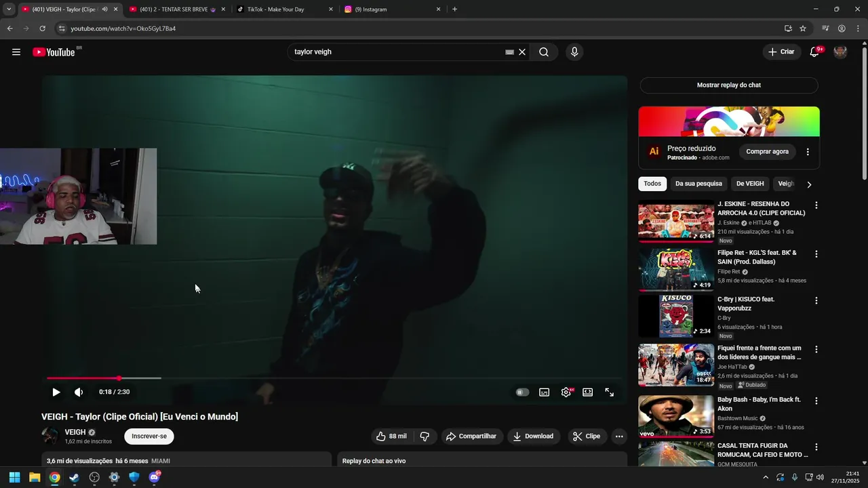Screen dimensions: 868x488
Task: Open Steam from the taskbar
Action: coord(74,477)
